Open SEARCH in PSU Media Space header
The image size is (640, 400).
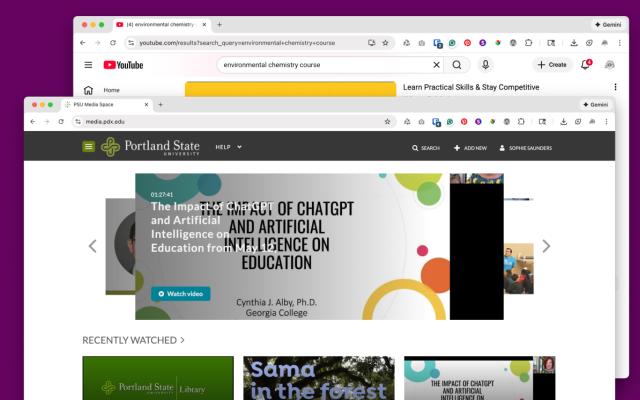coord(426,148)
